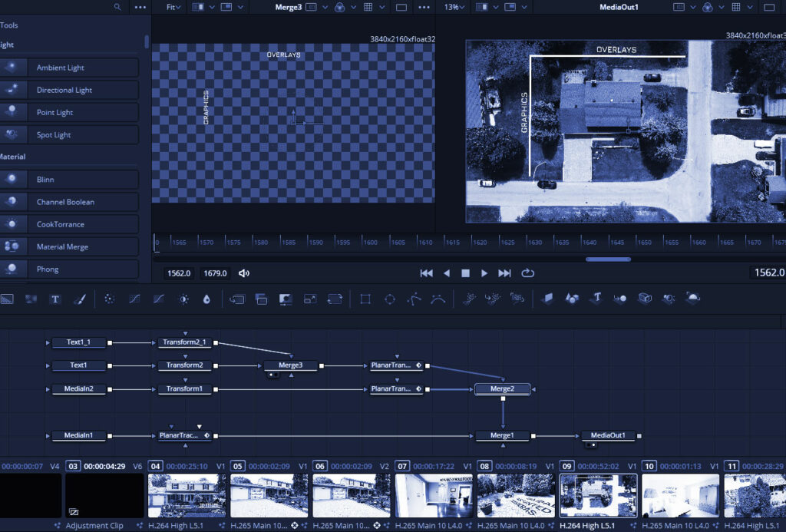This screenshot has width=786, height=532.
Task: Add a Matte Control node from the toolbar
Action: (x=286, y=299)
